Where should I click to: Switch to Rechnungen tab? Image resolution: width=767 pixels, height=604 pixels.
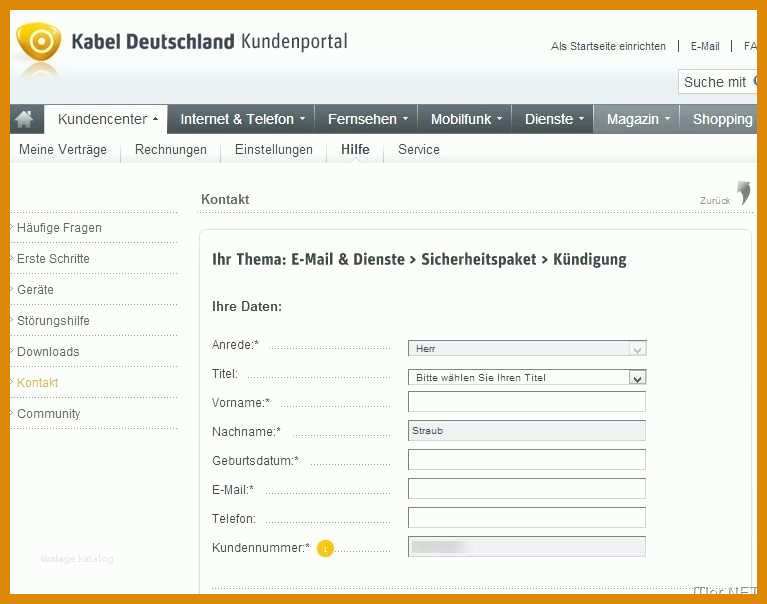pyautogui.click(x=171, y=149)
